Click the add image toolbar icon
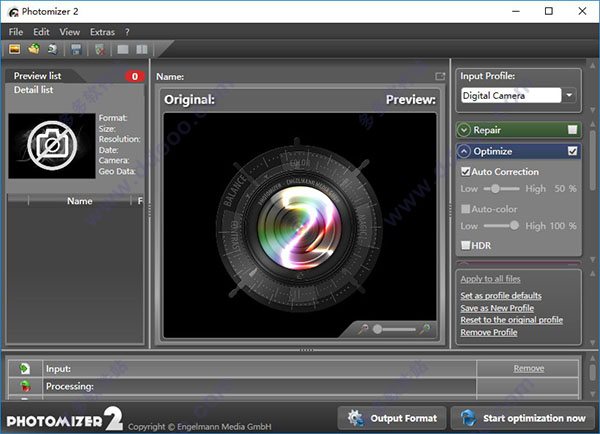 [x=15, y=49]
